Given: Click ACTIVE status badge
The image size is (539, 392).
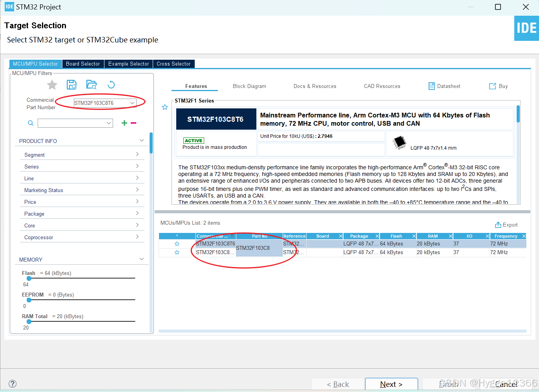Looking at the screenshot, I should pyautogui.click(x=194, y=141).
